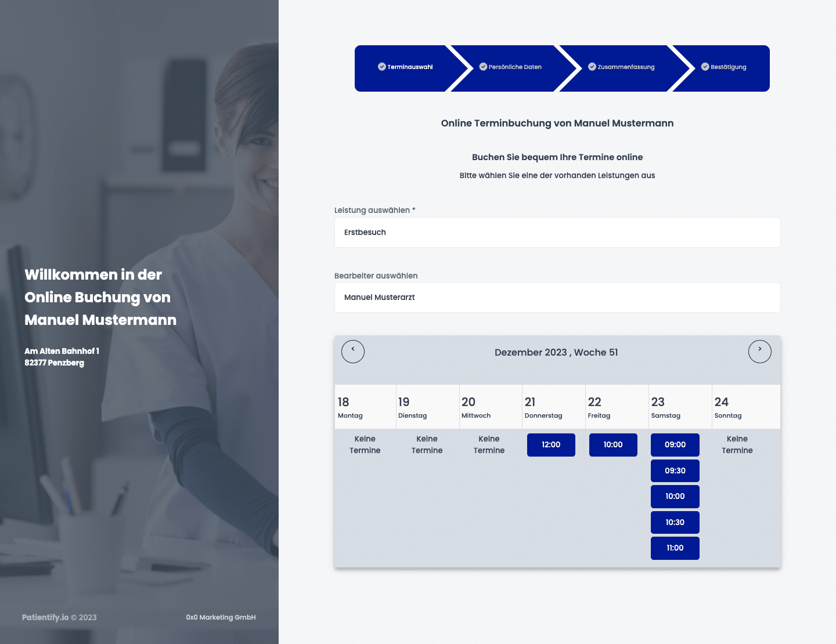Click Buchen Sie bequem Ihre Termine online

[x=557, y=157]
